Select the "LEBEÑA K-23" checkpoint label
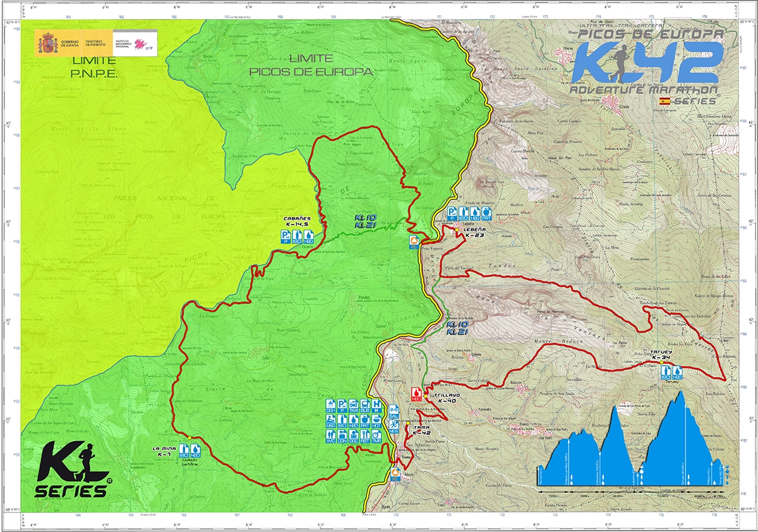The width and height of the screenshot is (758, 532). point(474,232)
